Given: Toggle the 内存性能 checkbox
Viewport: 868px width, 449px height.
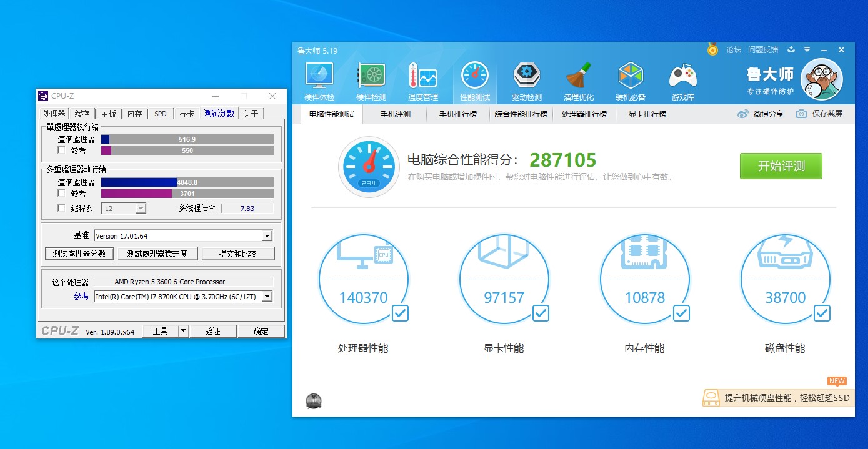Looking at the screenshot, I should (681, 313).
